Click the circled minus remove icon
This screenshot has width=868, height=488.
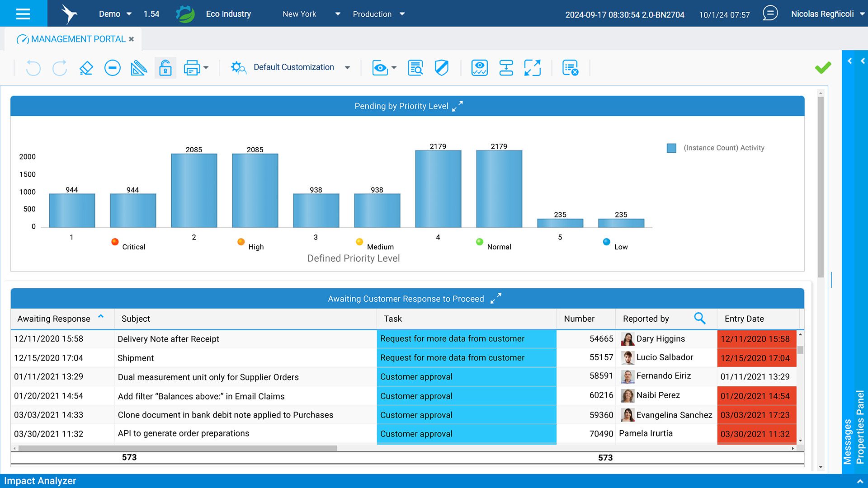[112, 68]
